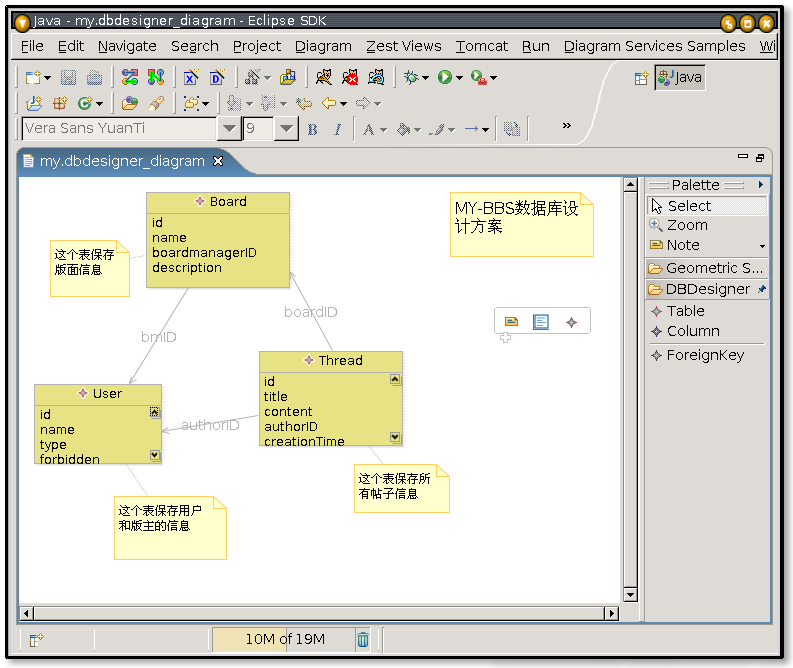
Task: Open the font size 9 dropdown
Action: 286,128
